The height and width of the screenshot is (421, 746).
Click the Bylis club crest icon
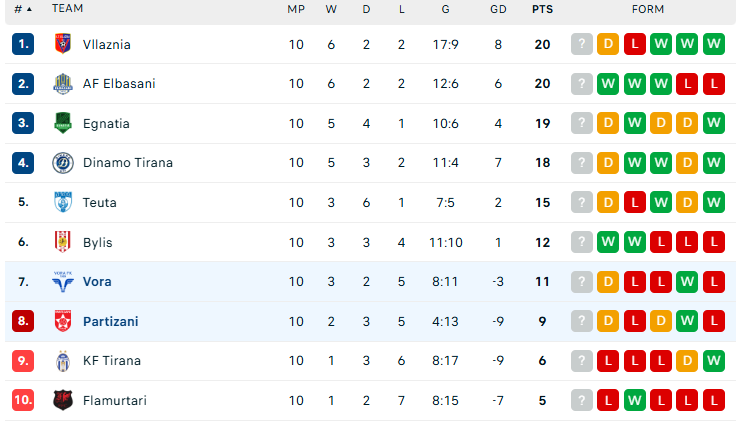(63, 242)
